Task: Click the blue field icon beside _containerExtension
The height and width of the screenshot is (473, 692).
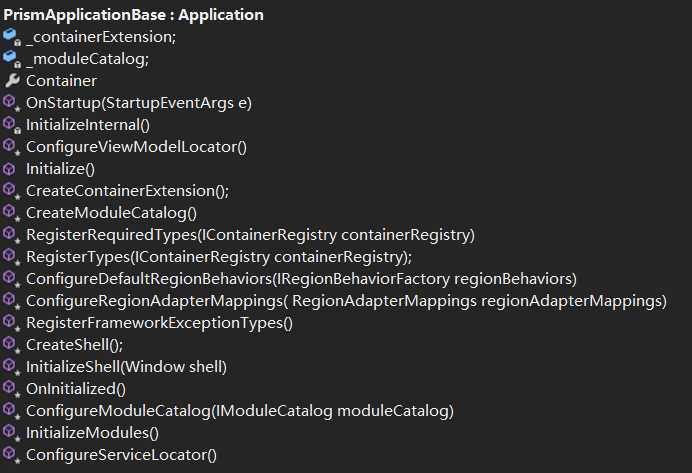Action: [x=11, y=37]
